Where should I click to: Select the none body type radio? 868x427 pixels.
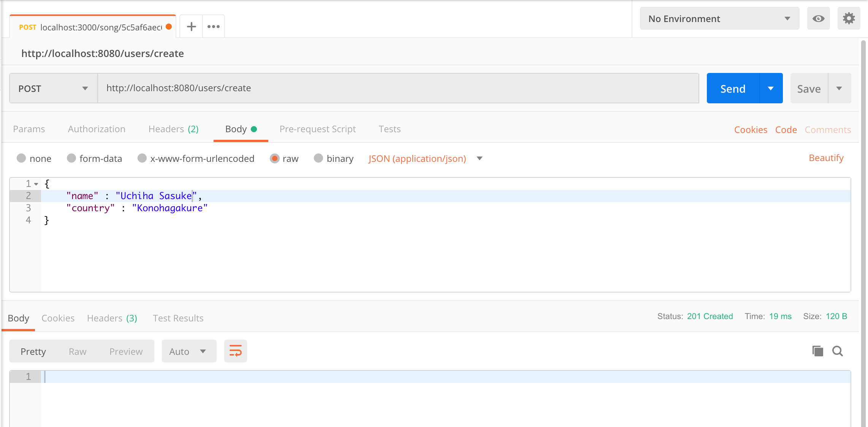click(21, 158)
